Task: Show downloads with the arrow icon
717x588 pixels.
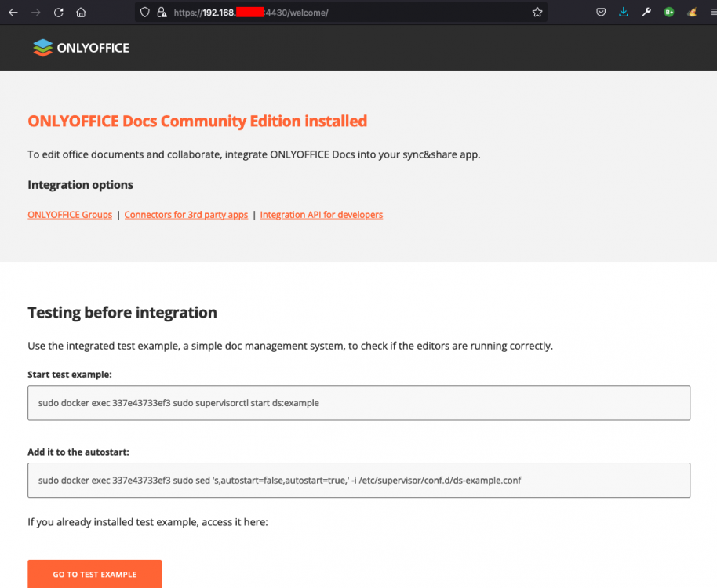Action: (x=624, y=13)
